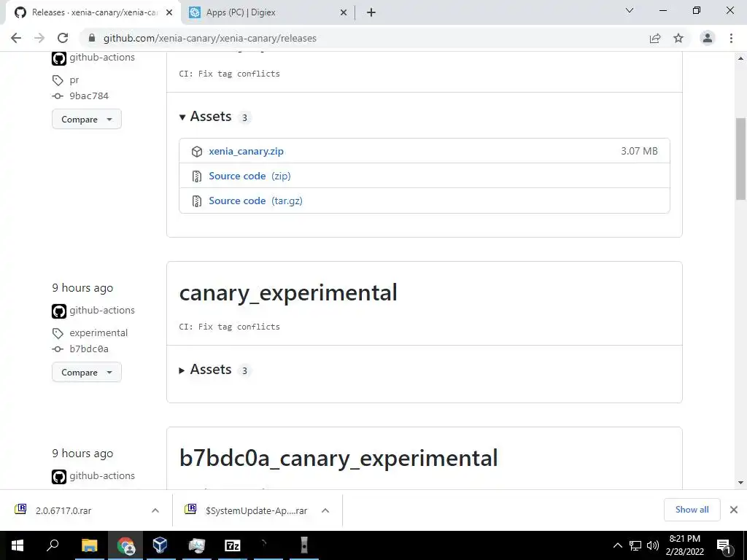
Task: Open 7-Zip from the taskbar
Action: (x=233, y=545)
